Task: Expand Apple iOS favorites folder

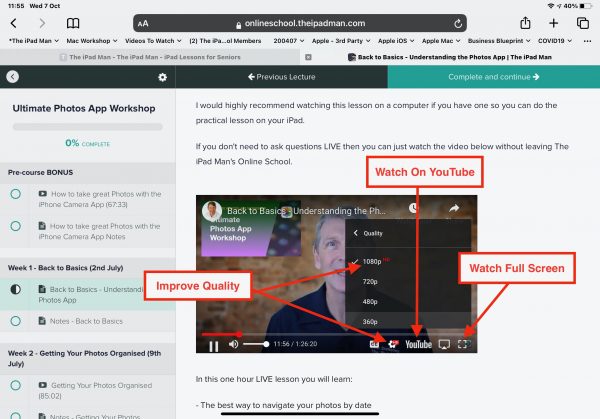Action: pos(396,41)
